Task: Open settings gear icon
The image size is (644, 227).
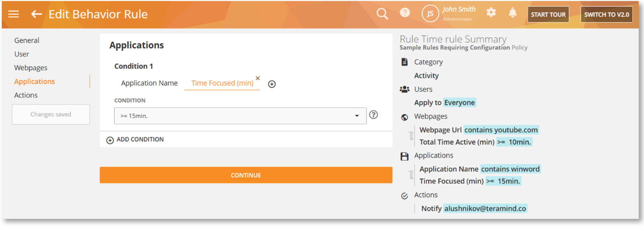Action: [491, 13]
